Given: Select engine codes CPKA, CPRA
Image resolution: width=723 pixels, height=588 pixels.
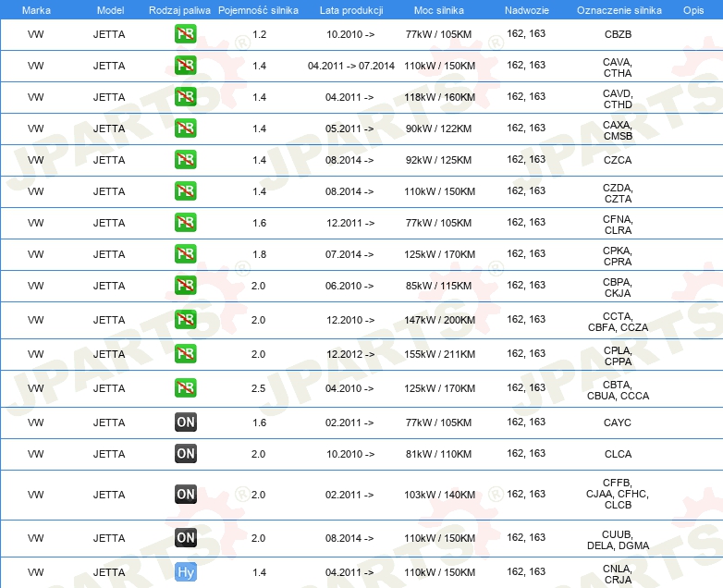Looking at the screenshot, I should tap(618, 256).
